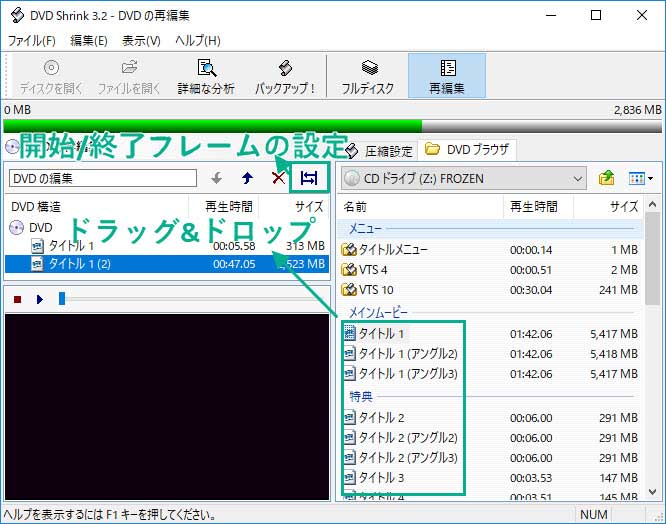
Task: Open the 編集(E) menu
Action: (88, 41)
